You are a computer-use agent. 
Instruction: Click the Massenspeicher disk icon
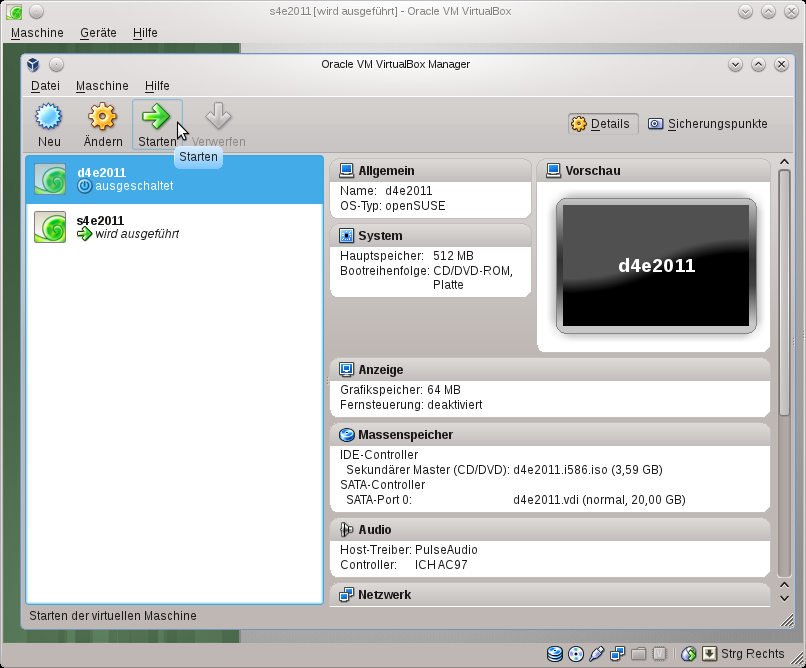[346, 435]
